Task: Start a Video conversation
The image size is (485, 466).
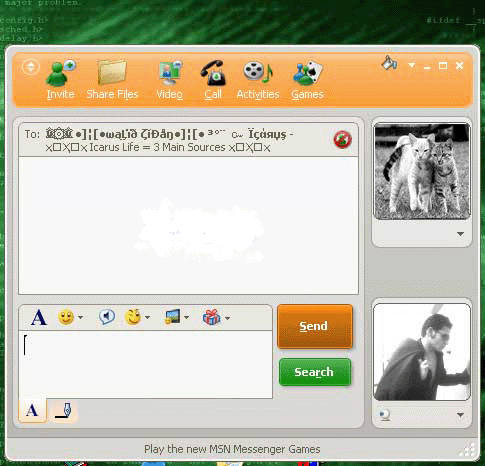Action: pos(170,73)
